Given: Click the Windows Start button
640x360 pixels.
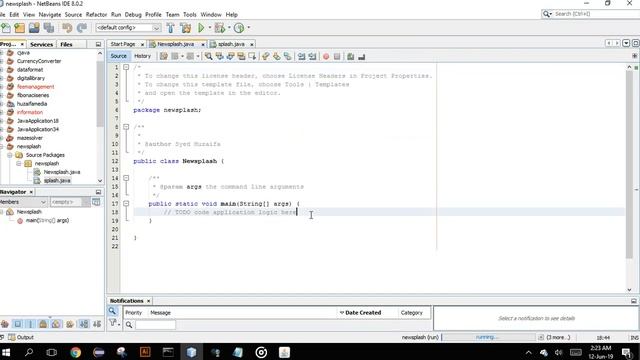Looking at the screenshot, I should pyautogui.click(x=6, y=352).
